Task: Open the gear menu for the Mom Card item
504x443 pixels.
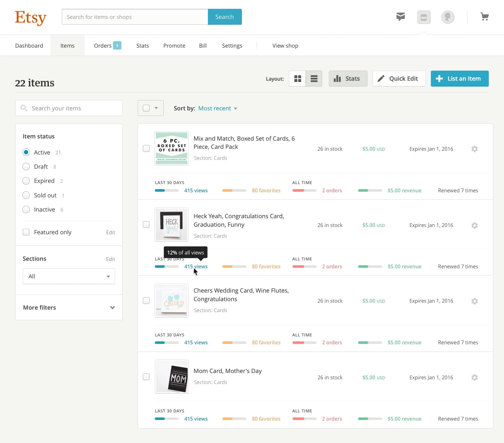Action: click(x=474, y=377)
